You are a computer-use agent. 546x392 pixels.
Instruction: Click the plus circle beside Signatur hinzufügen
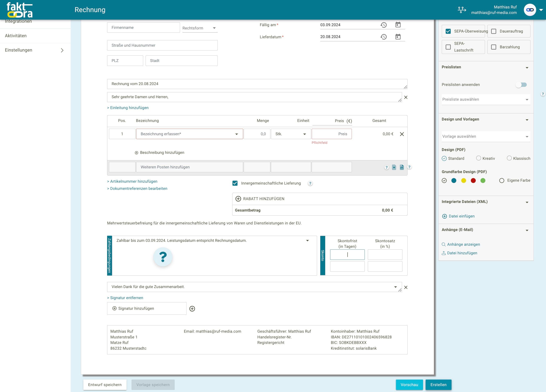(x=192, y=309)
